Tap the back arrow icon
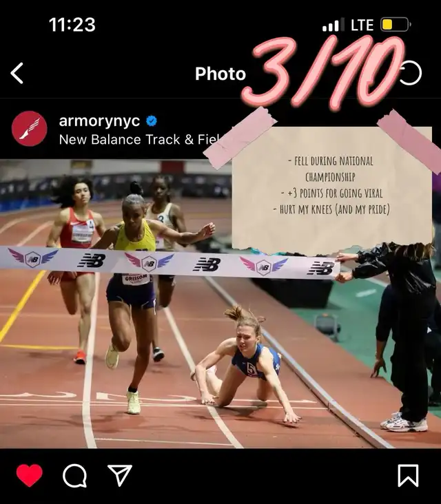Viewport: 441px width, 504px height. pos(17,73)
